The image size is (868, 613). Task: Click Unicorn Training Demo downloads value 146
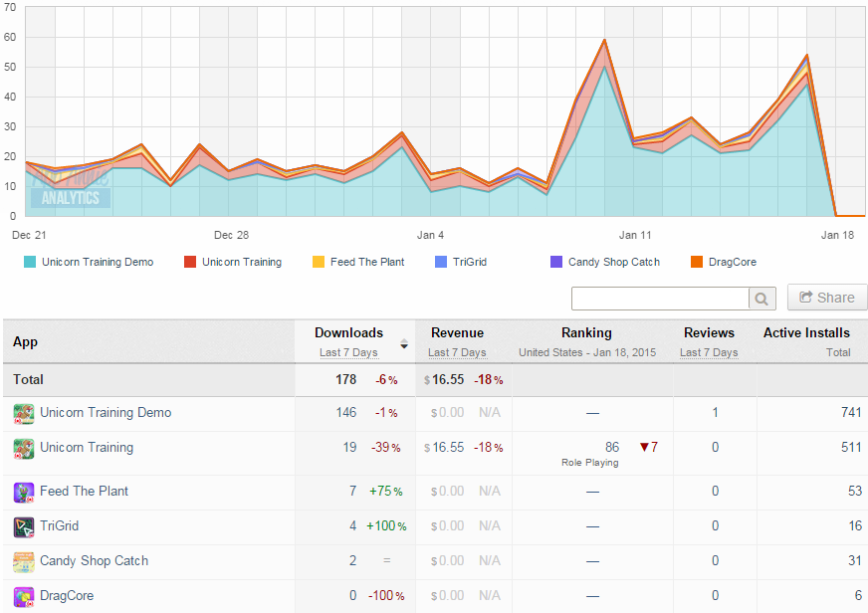pos(346,413)
